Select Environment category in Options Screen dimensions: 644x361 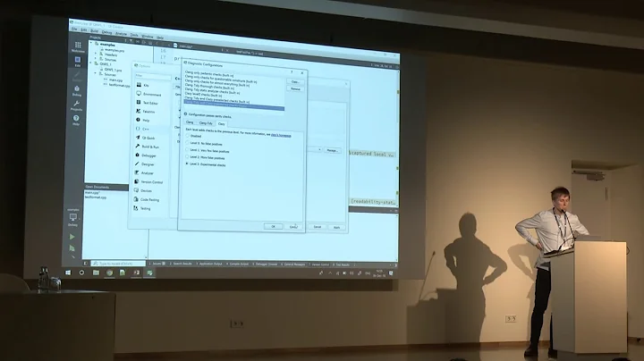point(148,94)
